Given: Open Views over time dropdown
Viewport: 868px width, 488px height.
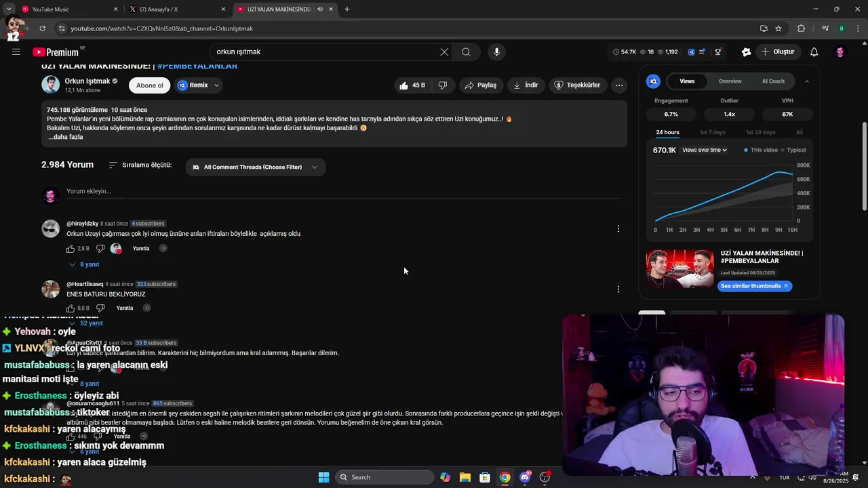Looking at the screenshot, I should [x=705, y=150].
